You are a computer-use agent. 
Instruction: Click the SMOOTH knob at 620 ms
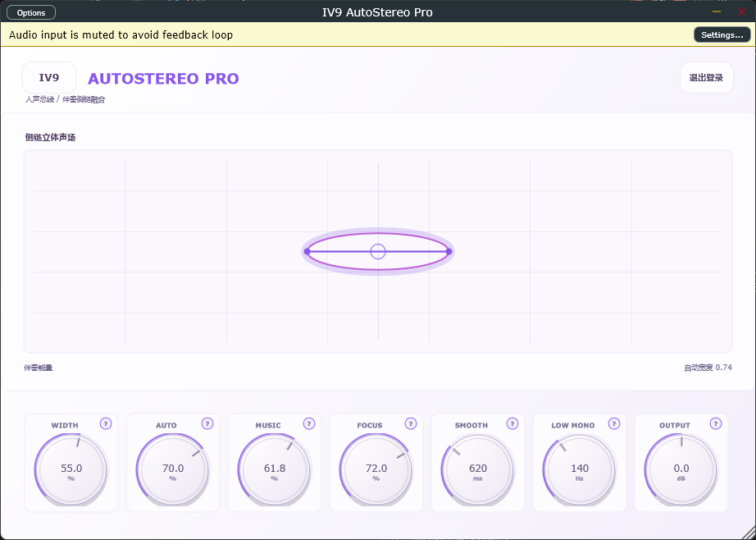(478, 470)
